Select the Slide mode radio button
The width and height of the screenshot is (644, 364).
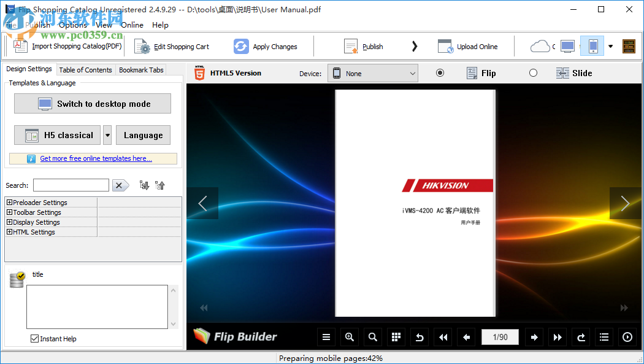click(x=533, y=72)
